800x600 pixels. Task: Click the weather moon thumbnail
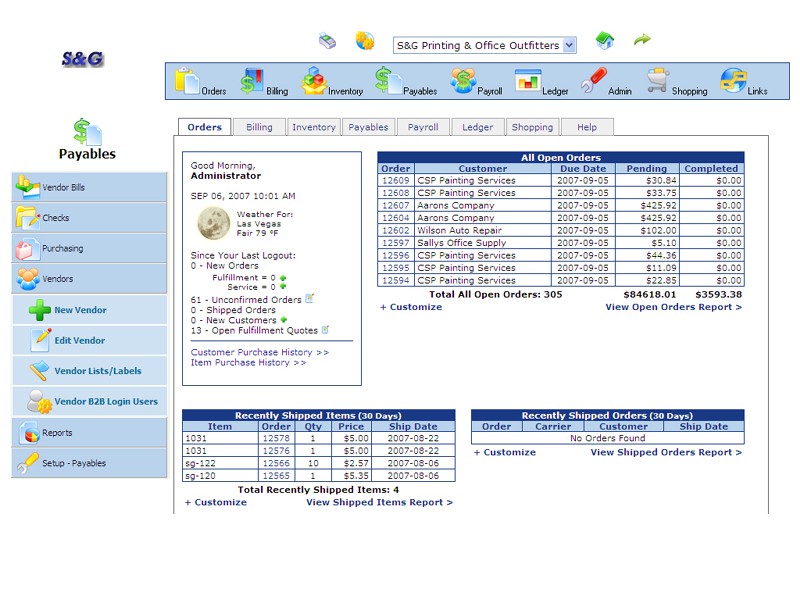point(214,224)
